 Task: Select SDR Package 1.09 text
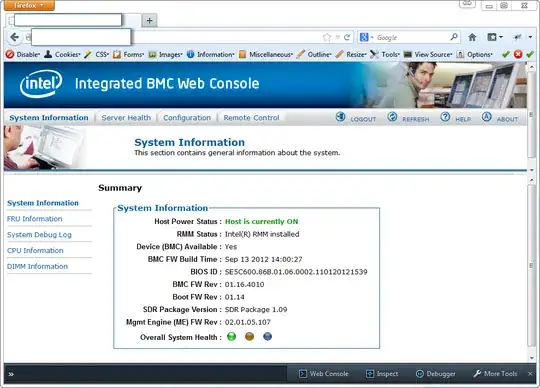click(256, 310)
